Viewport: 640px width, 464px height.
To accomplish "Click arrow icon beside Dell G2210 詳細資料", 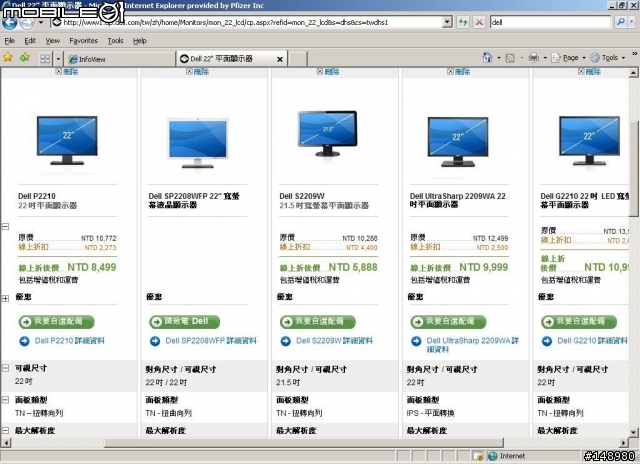I will pyautogui.click(x=547, y=341).
